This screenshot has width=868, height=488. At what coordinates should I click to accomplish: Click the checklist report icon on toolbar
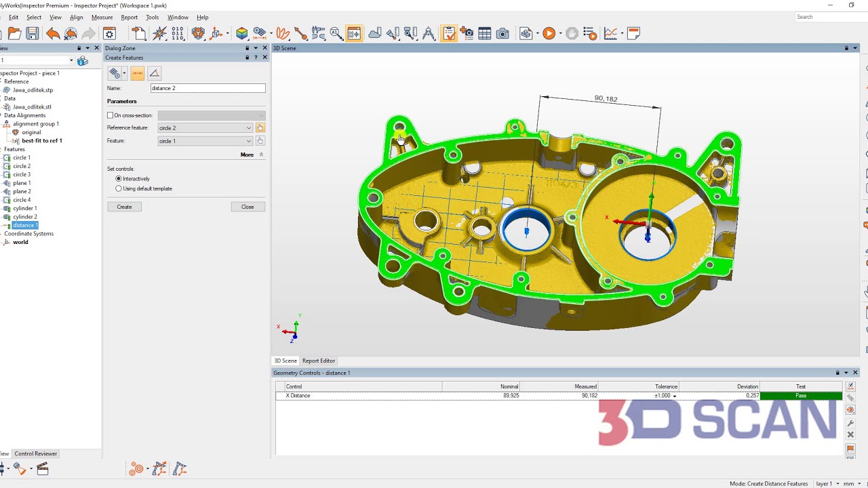coord(449,33)
